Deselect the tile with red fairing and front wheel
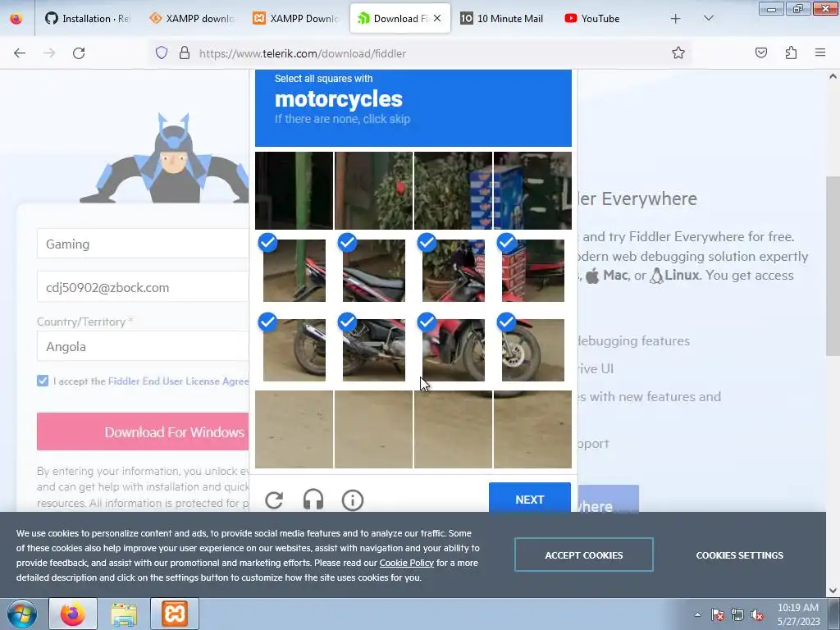Image resolution: width=840 pixels, height=630 pixels. coord(453,349)
